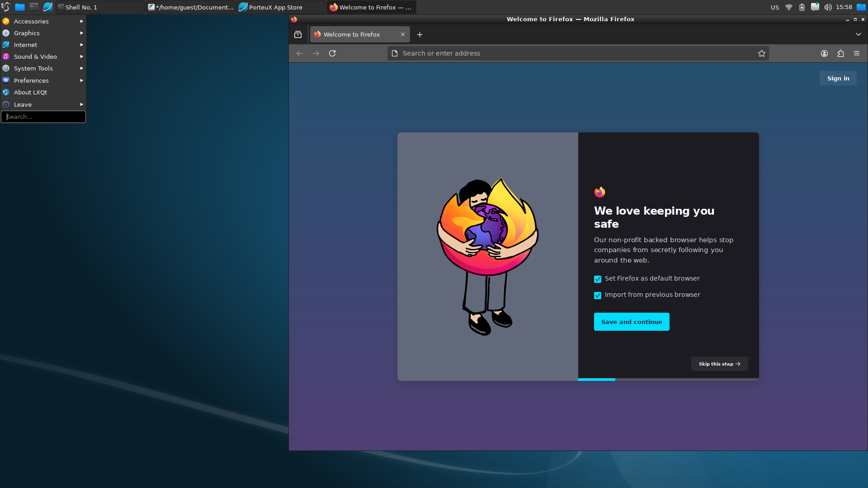The width and height of the screenshot is (868, 488).
Task: Click the Firefox back arrow
Action: tap(300, 53)
